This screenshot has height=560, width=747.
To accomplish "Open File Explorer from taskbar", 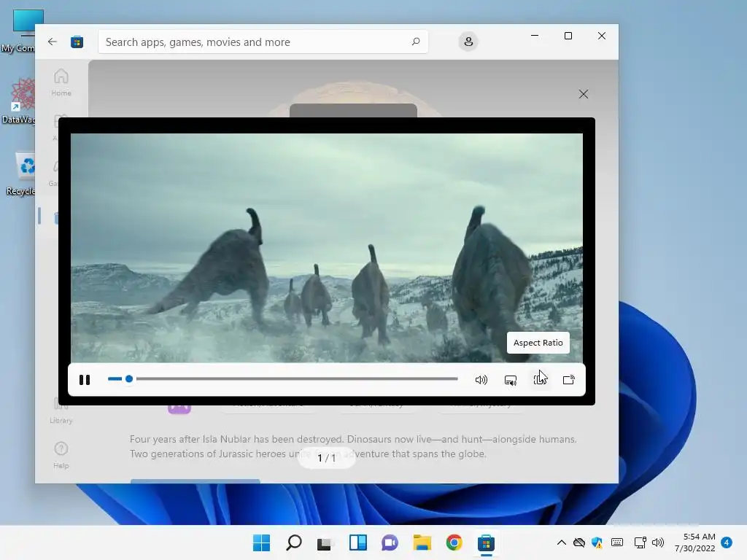I will point(422,542).
